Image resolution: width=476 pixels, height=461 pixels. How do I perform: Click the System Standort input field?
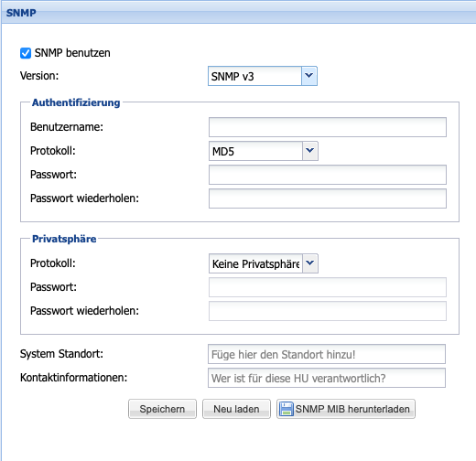click(327, 354)
